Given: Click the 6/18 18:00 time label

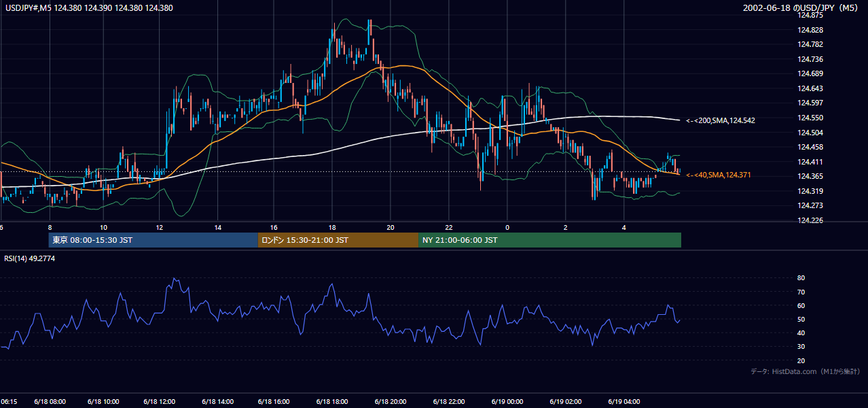Looking at the screenshot, I should [332, 402].
